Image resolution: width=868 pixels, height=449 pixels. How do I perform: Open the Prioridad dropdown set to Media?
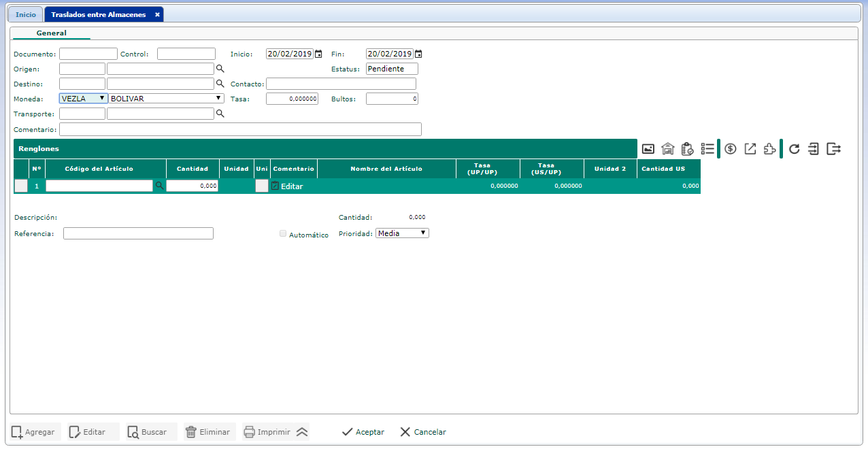pyautogui.click(x=402, y=233)
